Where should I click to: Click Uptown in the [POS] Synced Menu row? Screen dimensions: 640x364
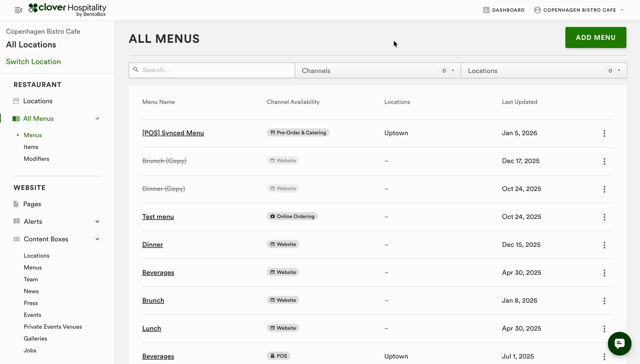(396, 133)
